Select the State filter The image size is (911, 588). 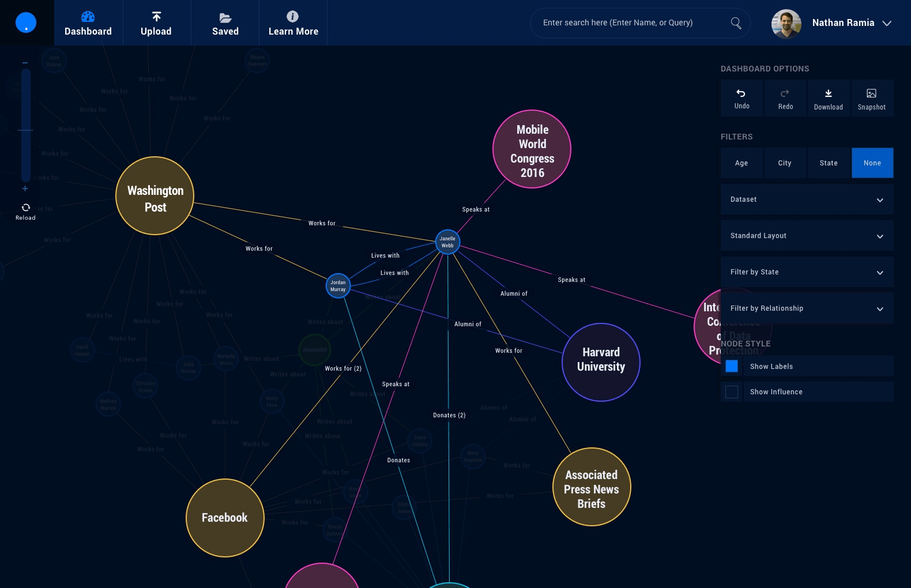[x=829, y=163]
